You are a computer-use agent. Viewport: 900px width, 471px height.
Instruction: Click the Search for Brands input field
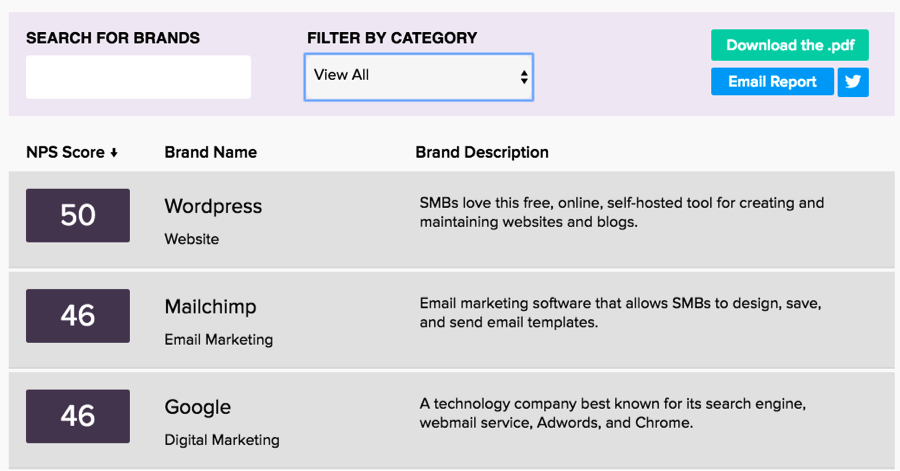[x=138, y=77]
